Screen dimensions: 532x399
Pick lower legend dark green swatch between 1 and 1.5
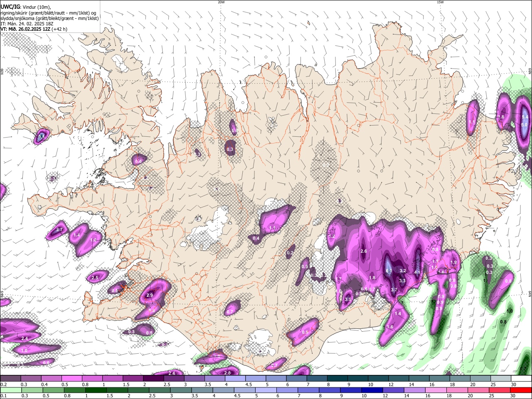96,390
